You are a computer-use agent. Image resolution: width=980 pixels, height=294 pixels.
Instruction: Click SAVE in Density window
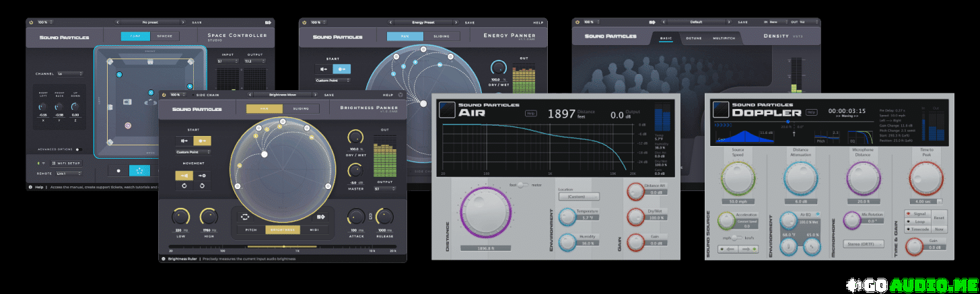coord(743,22)
